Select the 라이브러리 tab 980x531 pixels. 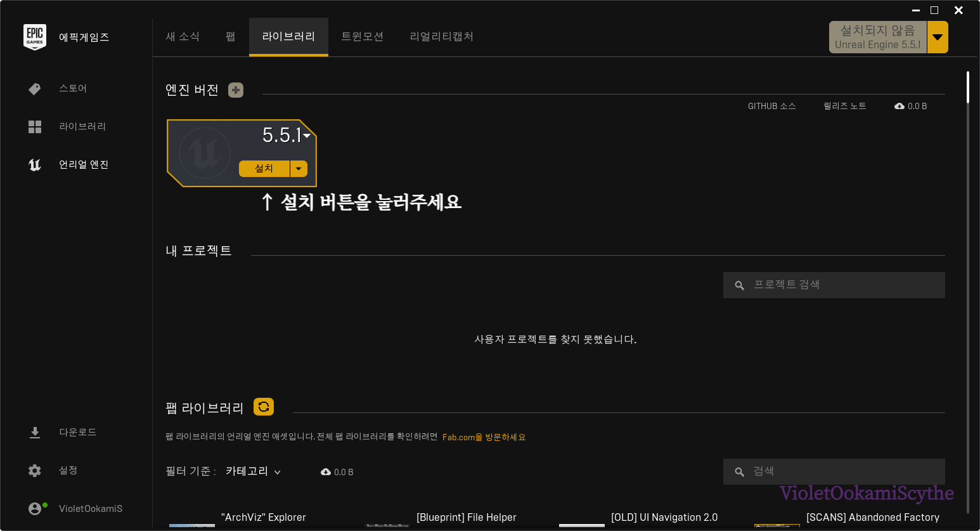[x=288, y=37]
